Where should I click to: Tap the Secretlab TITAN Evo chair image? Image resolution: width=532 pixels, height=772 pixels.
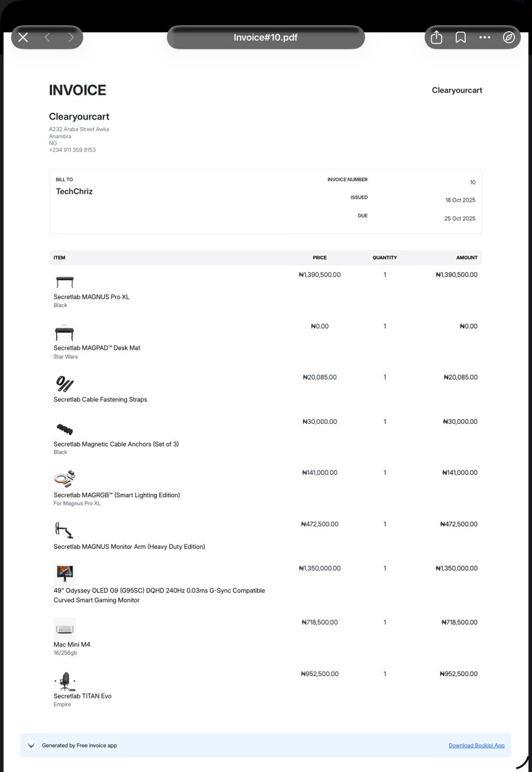tap(64, 681)
